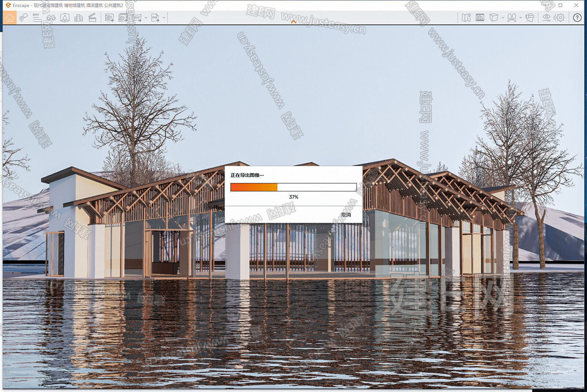The image size is (587, 392).
Task: Enable the VR headset mode
Action: [x=530, y=18]
